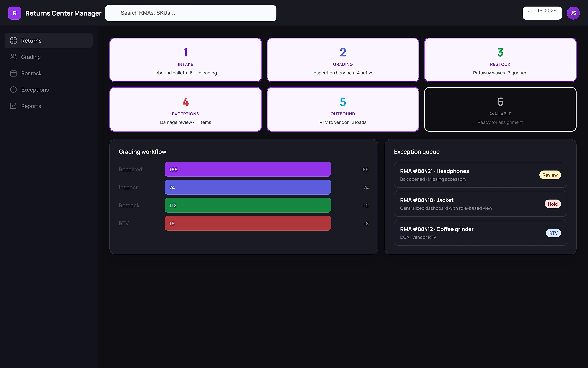Open Exceptions in the sidebar
This screenshot has height=368, width=588.
49,90
